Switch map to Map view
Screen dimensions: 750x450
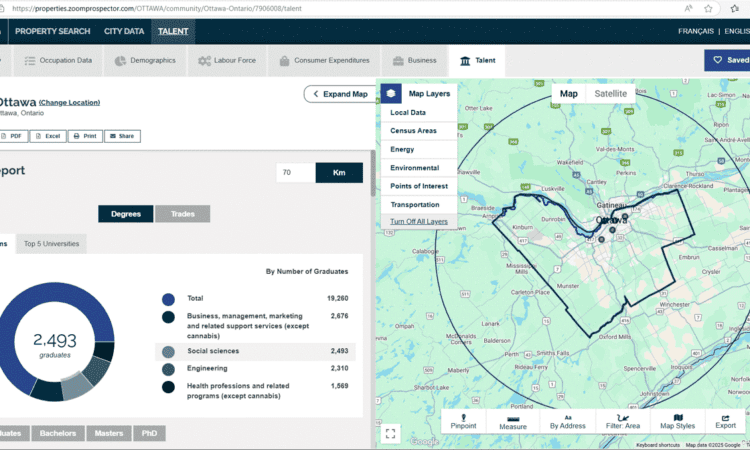pyautogui.click(x=569, y=94)
